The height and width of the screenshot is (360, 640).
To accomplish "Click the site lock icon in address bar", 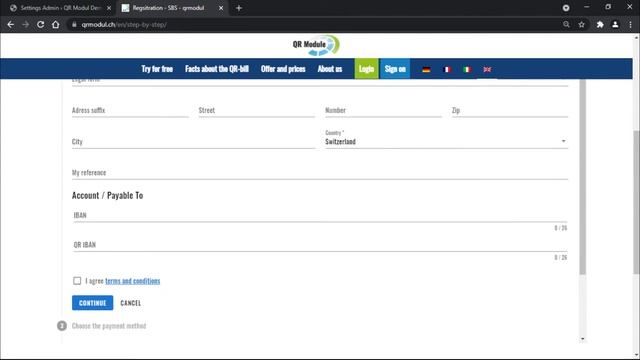I will point(74,24).
